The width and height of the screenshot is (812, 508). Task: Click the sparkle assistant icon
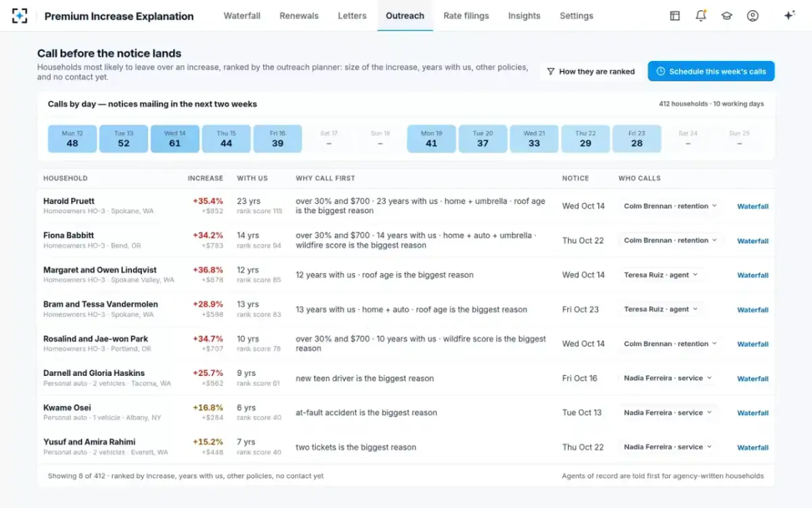pos(789,16)
